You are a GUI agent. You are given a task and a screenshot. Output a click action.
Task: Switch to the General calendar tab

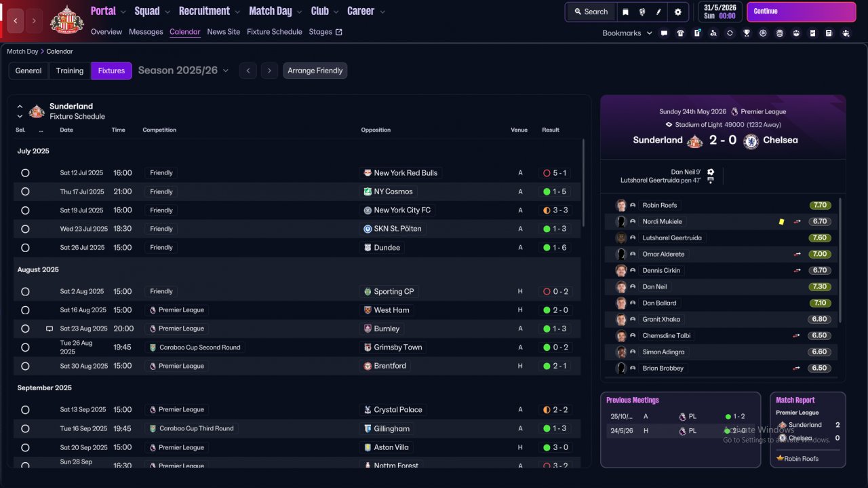[28, 71]
